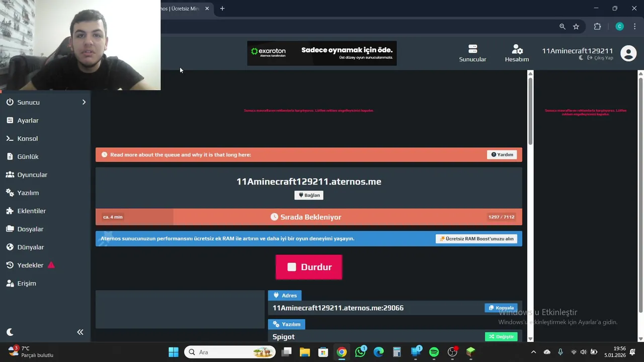Open Calculator from the taskbar
The image size is (644, 362).
[397, 352]
